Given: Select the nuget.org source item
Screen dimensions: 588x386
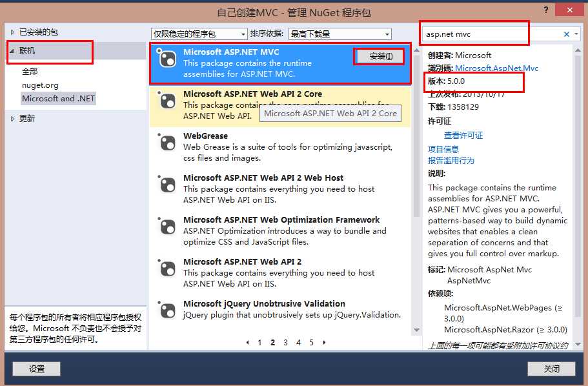Looking at the screenshot, I should point(40,85).
